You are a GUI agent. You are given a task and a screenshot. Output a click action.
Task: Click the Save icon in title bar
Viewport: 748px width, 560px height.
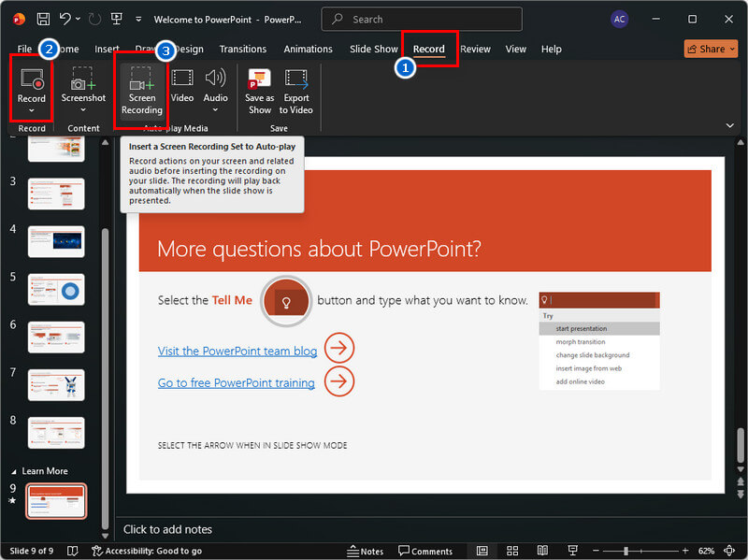43,19
